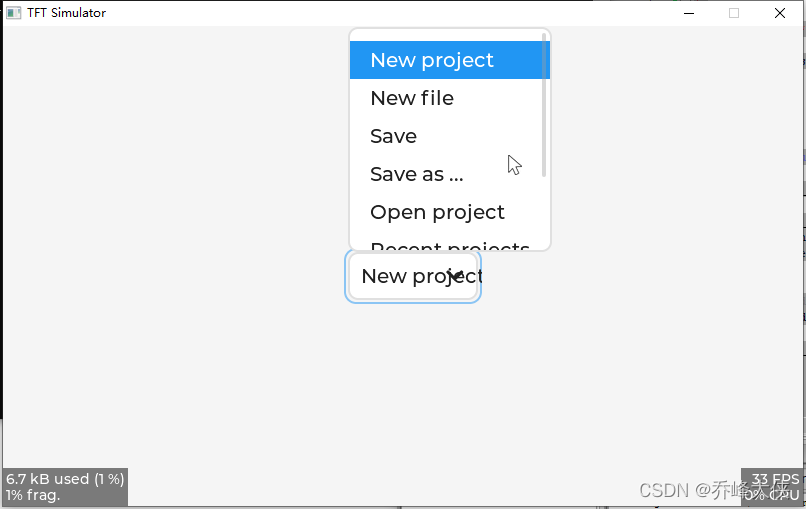Viewport: 806px width, 509px height.
Task: Minimize the TFT Simulator window
Action: pyautogui.click(x=689, y=13)
